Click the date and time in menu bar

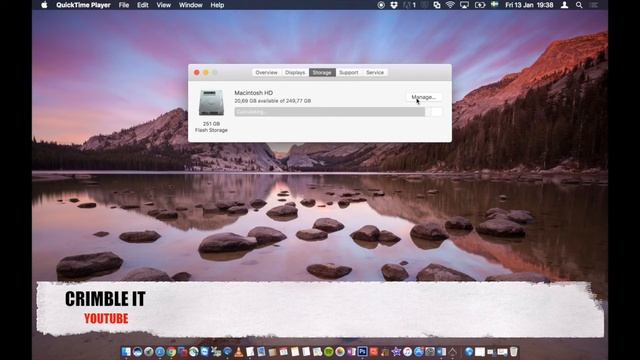529,5
